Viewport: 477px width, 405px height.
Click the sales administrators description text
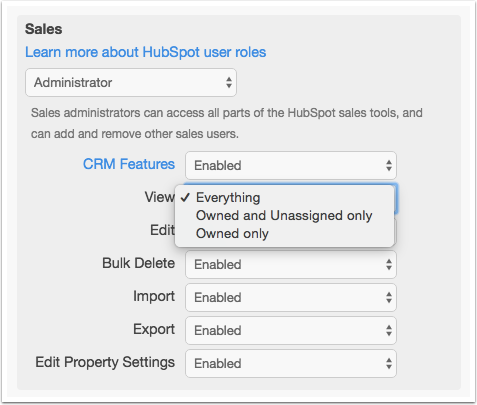pyautogui.click(x=227, y=123)
